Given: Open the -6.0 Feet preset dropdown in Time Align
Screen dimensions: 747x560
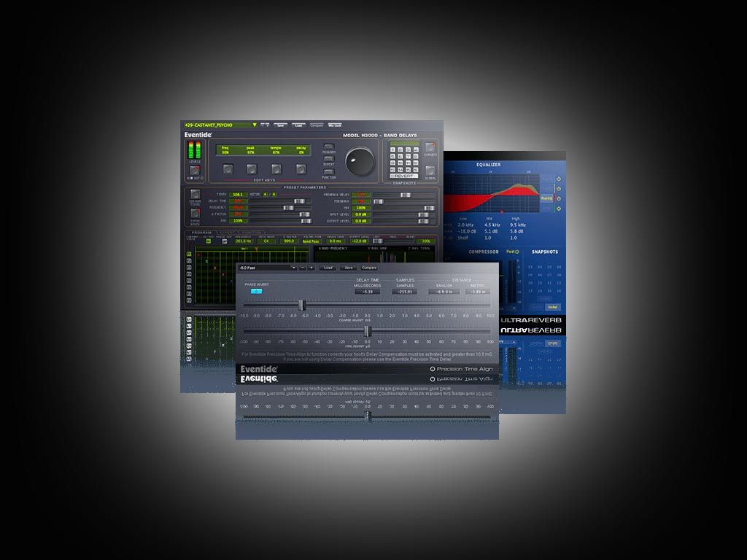Looking at the screenshot, I should pyautogui.click(x=267, y=268).
